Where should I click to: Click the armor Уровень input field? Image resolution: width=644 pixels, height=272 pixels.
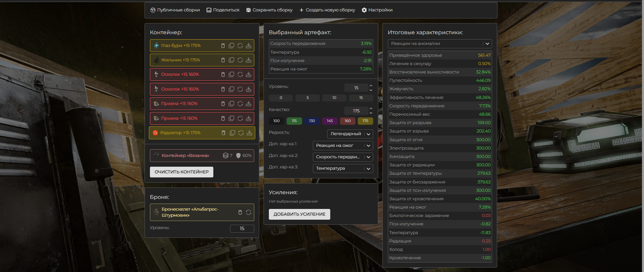(x=242, y=228)
